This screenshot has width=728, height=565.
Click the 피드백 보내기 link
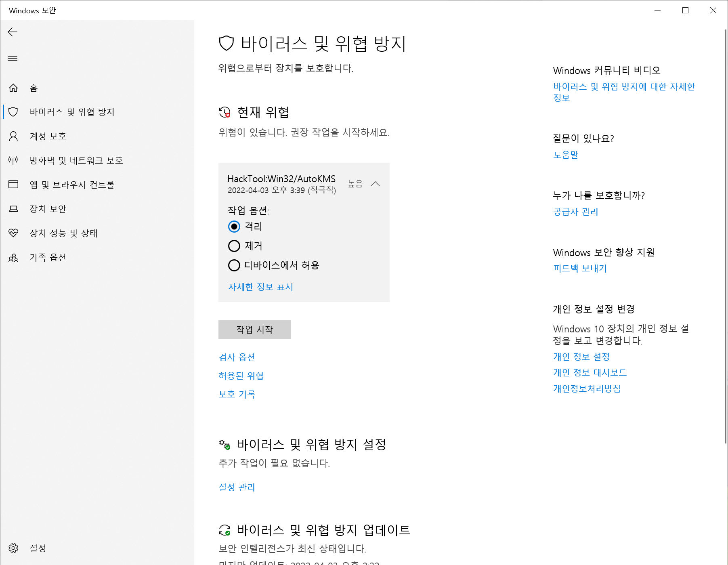coord(580,268)
